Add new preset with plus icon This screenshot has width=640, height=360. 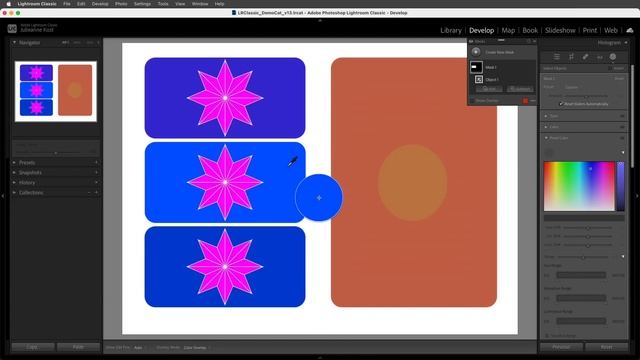[x=96, y=162]
